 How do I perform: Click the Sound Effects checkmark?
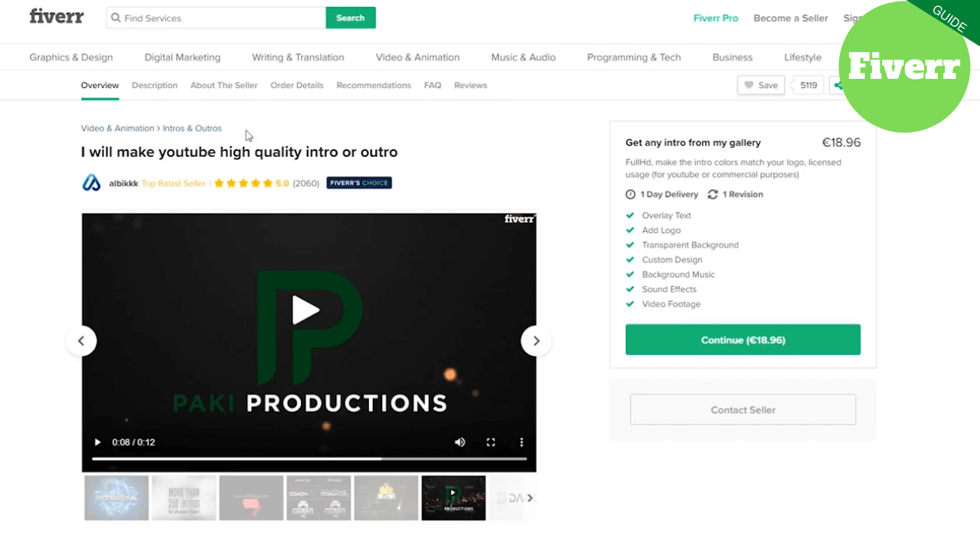(630, 289)
